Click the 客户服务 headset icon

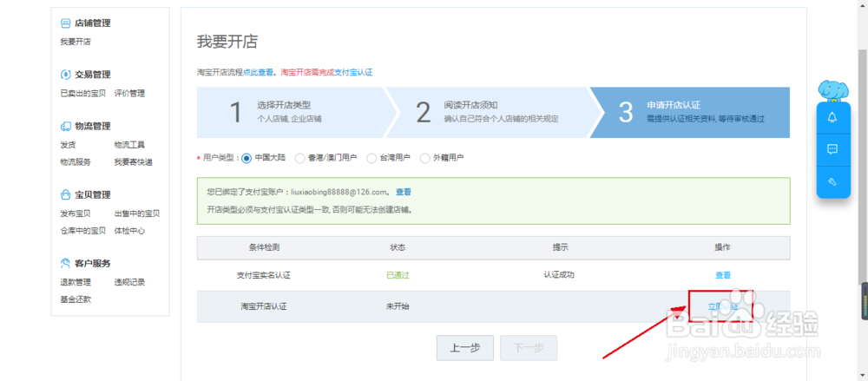coord(65,263)
